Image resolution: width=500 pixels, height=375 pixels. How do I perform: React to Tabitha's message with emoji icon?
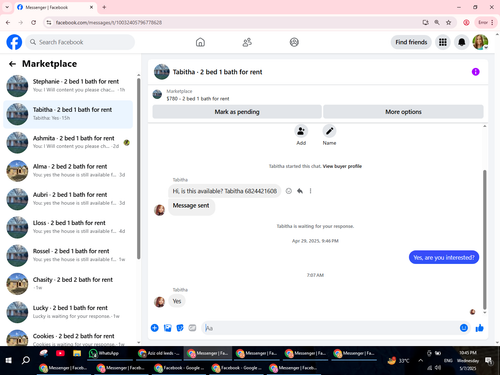[x=289, y=191]
